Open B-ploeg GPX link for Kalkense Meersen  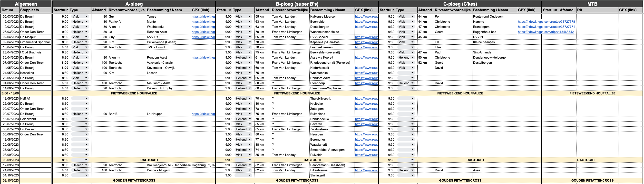coord(367,17)
